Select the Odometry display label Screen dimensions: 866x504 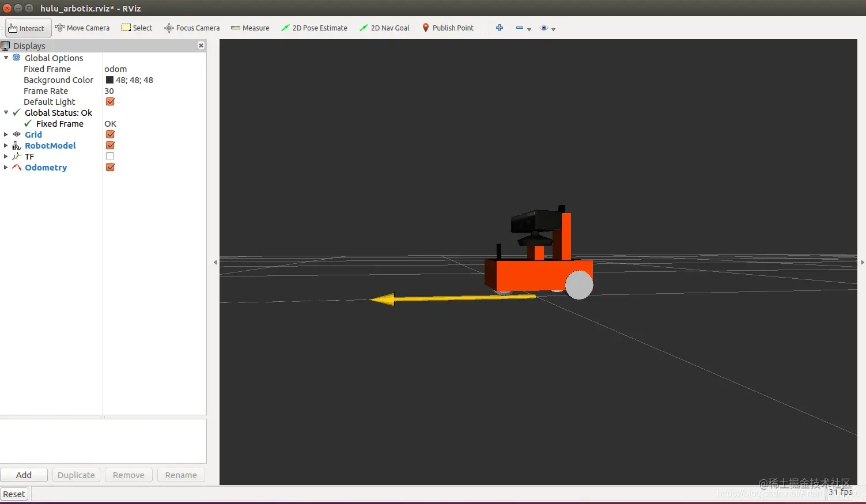46,167
